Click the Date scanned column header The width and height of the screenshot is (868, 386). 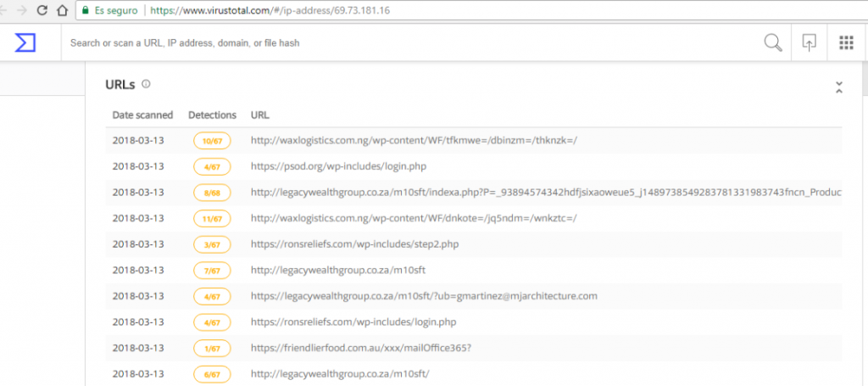[142, 115]
